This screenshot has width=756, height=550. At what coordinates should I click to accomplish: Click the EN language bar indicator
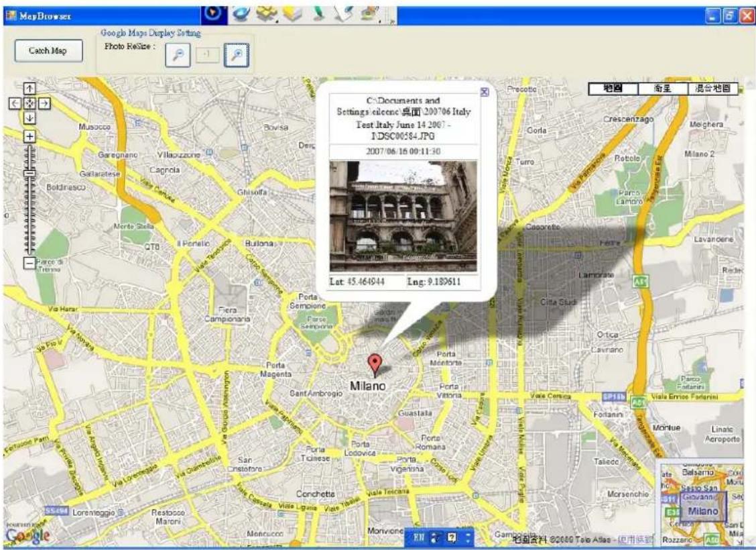coord(418,537)
